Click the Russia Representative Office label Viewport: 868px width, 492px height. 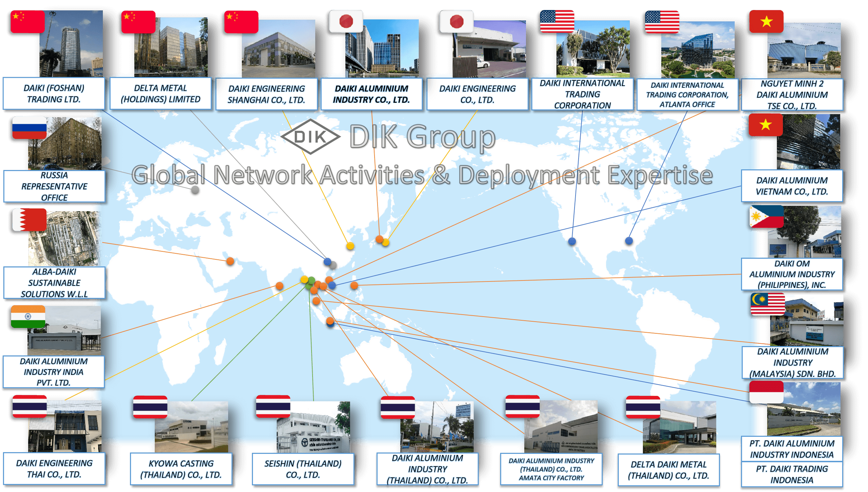pyautogui.click(x=54, y=186)
